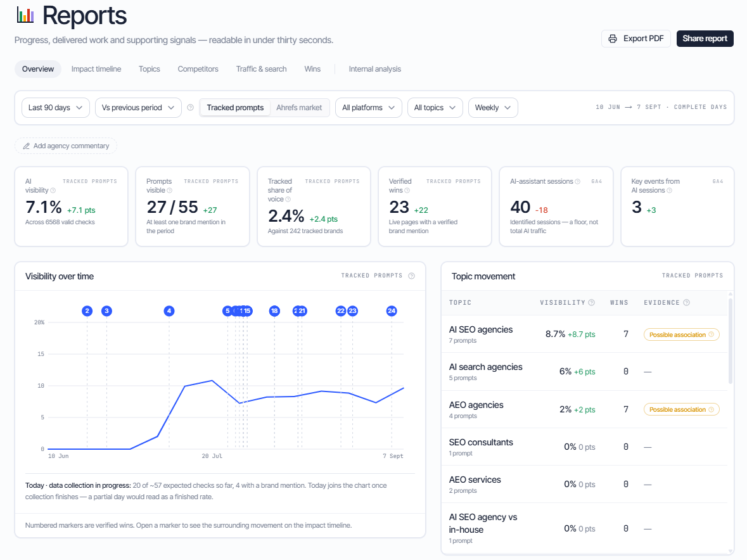Open verified win marker 2 on the chart
This screenshot has width=747, height=560.
click(87, 311)
